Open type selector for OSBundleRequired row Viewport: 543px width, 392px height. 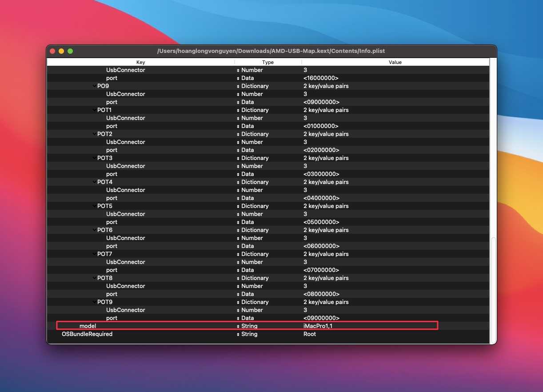coord(238,334)
